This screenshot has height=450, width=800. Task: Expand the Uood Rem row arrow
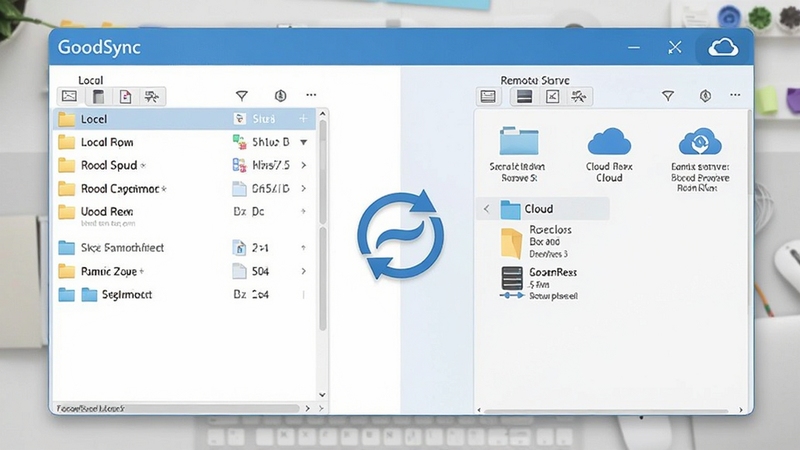point(303,211)
